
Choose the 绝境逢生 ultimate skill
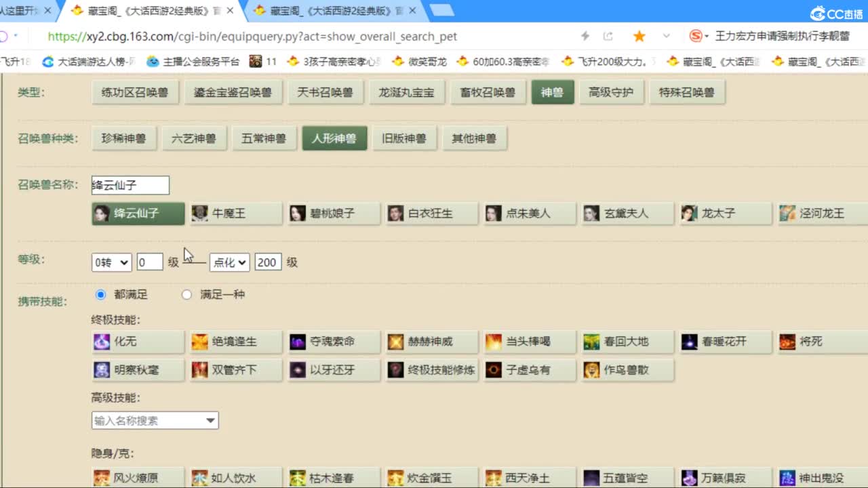tap(235, 342)
